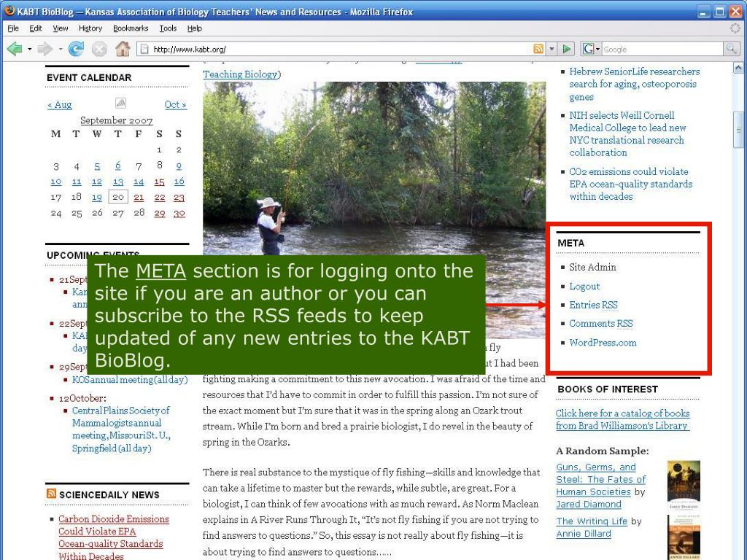Open the Edit menu
This screenshot has width=747, height=560.
pos(36,28)
